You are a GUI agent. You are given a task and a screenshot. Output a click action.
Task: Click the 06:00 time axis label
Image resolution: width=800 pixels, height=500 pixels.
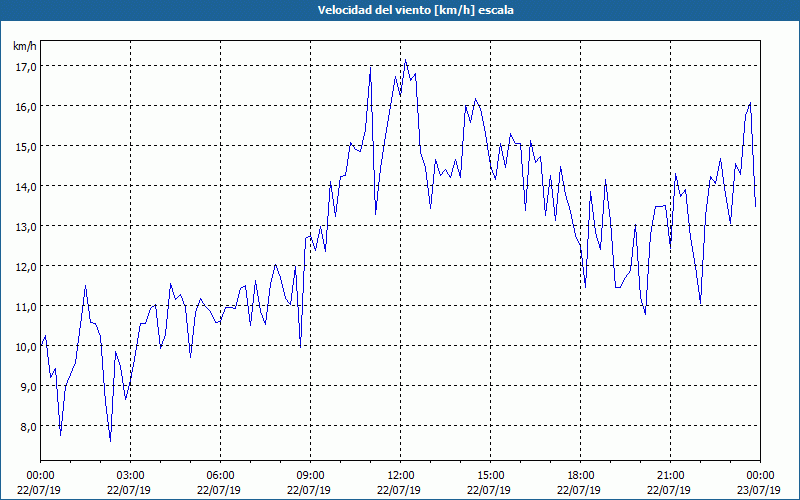coord(220,476)
